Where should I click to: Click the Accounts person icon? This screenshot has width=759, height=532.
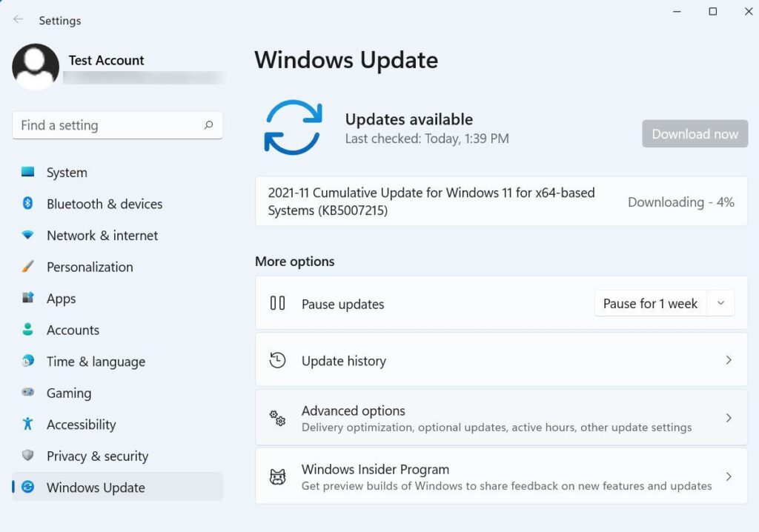[x=27, y=329]
